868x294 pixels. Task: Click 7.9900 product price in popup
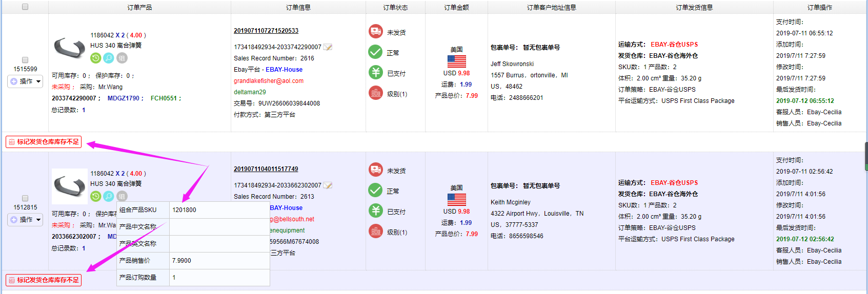coord(181,261)
